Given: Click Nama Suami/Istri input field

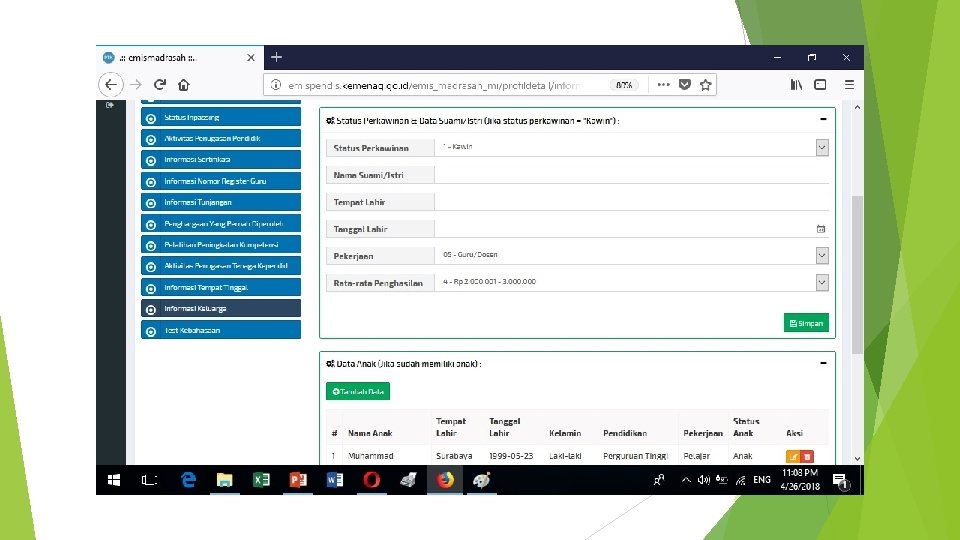Looking at the screenshot, I should coord(632,174).
